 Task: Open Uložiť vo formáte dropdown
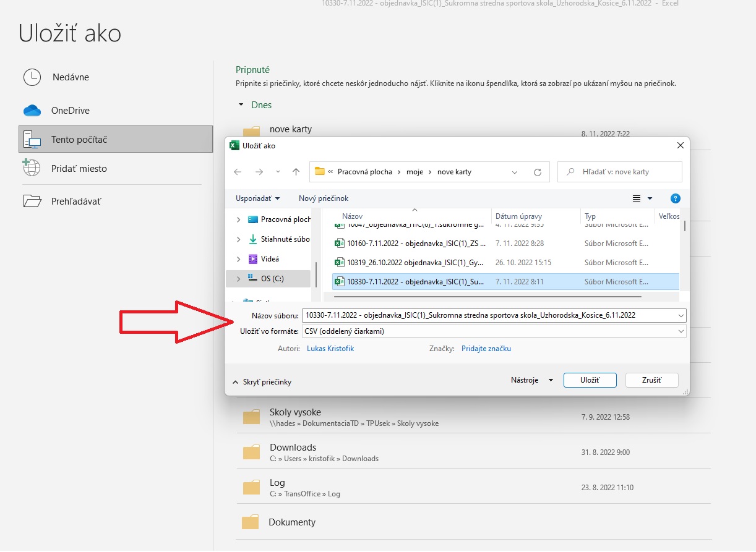pos(494,331)
